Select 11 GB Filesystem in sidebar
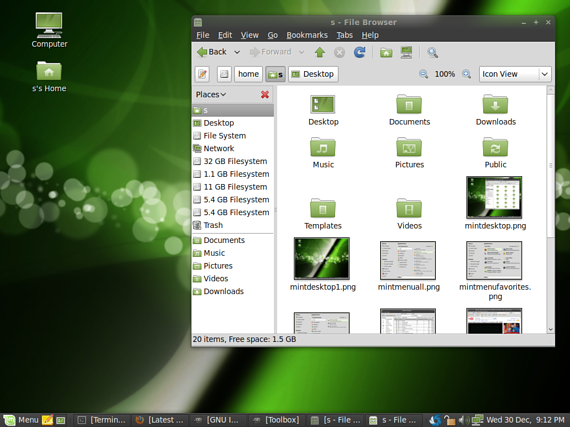The width and height of the screenshot is (570, 427). click(x=233, y=187)
